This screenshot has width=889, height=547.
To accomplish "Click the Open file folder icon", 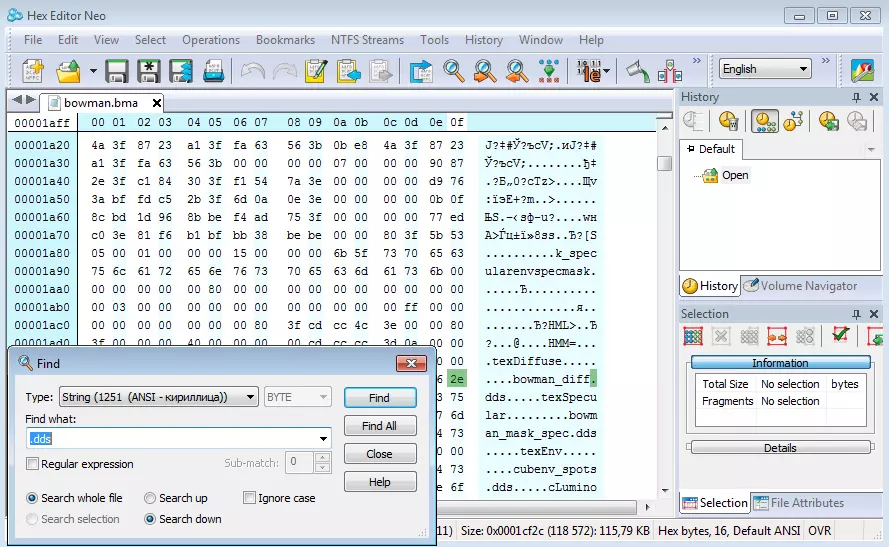I will [69, 71].
